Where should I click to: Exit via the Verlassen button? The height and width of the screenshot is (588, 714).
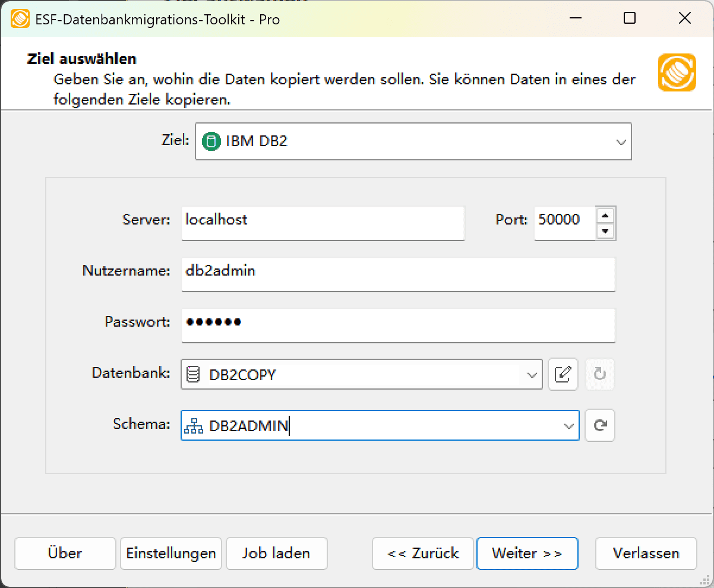tap(646, 553)
